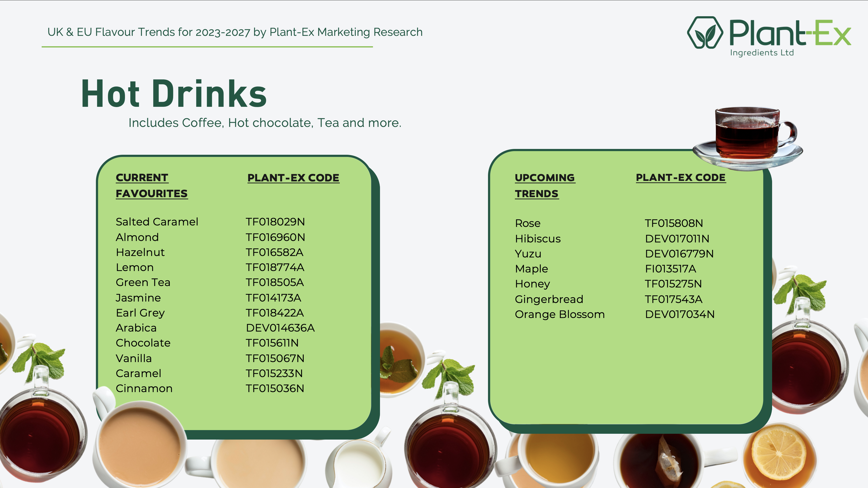Select code TF017543A
This screenshot has height=488, width=868.
point(674,299)
